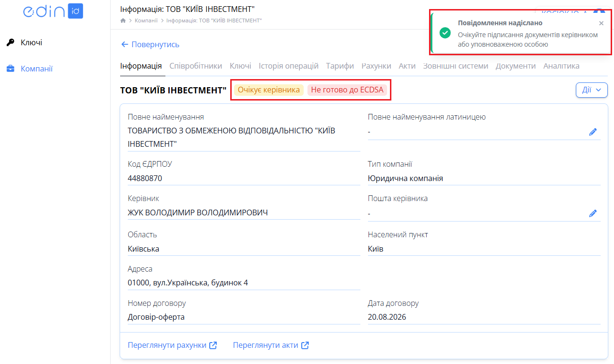The height and width of the screenshot is (364, 614).
Task: Open the Історія операцій tab
Action: (x=288, y=66)
